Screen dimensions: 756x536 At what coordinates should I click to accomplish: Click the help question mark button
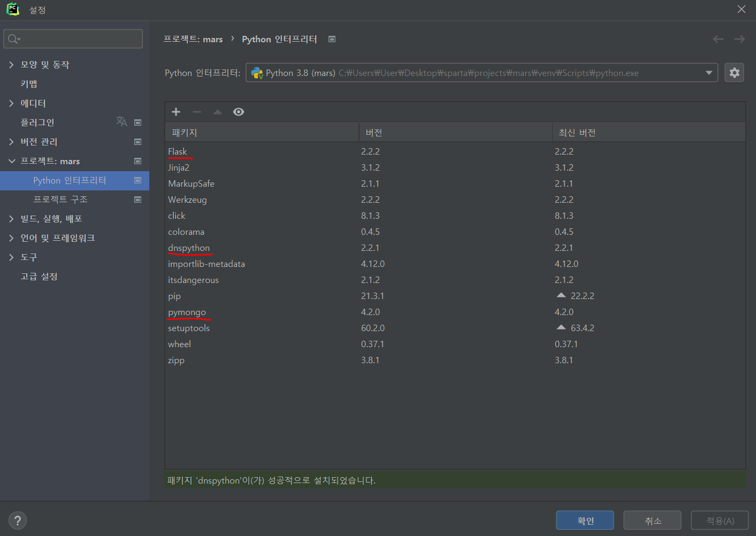pyautogui.click(x=18, y=520)
